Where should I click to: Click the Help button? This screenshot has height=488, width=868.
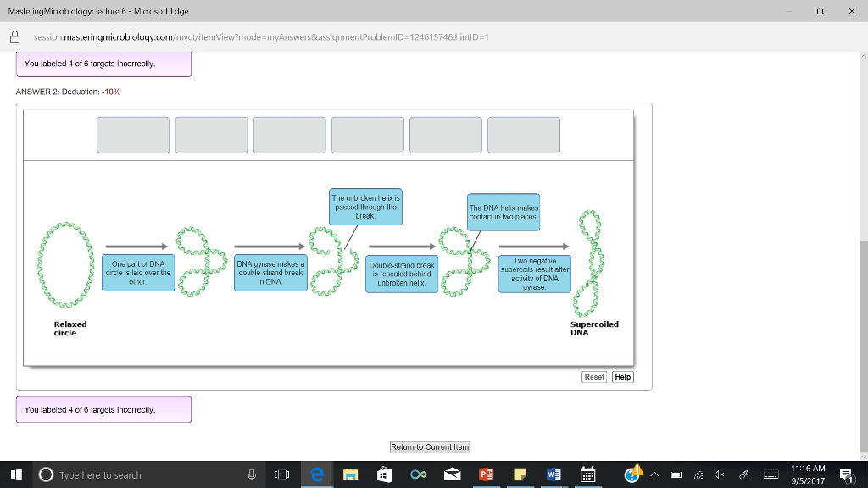click(x=623, y=377)
